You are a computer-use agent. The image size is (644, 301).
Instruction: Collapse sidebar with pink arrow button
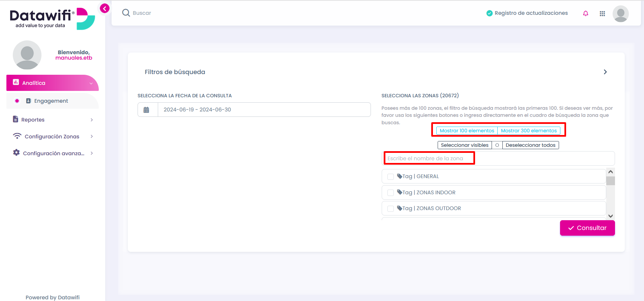coord(105,8)
